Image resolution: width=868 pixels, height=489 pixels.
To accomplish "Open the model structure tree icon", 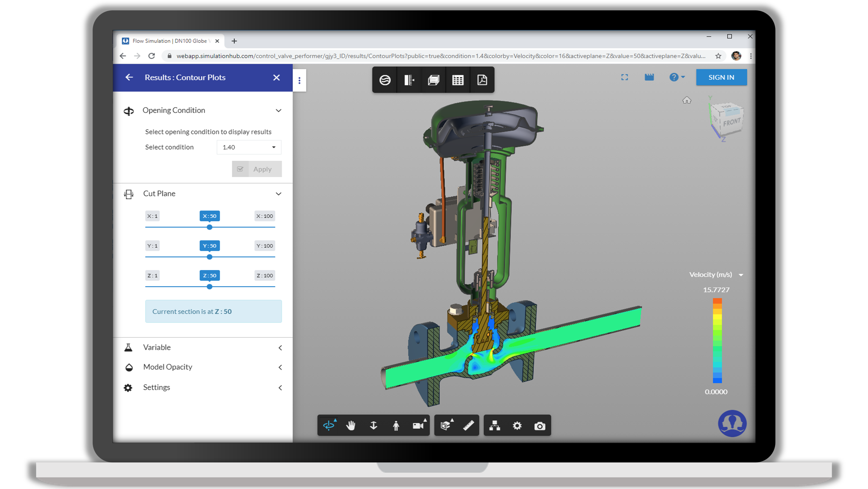I will [x=494, y=426].
